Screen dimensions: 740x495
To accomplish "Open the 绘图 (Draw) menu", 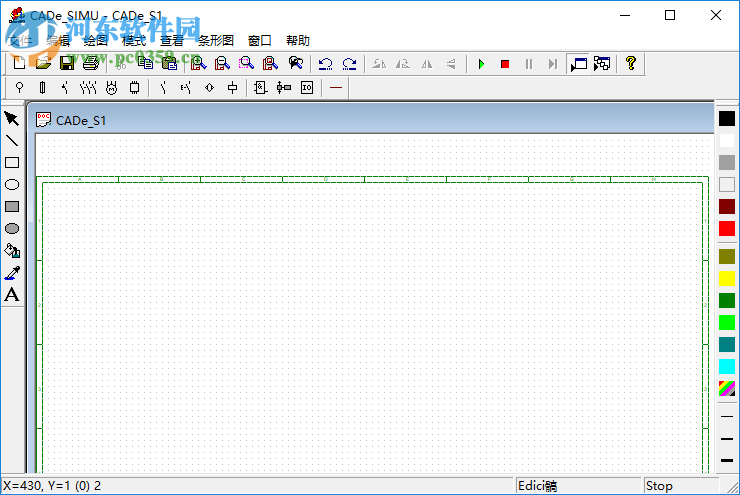I will [95, 41].
